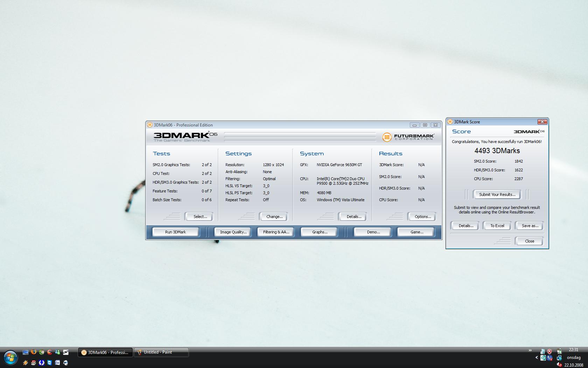The image size is (588, 368).
Task: Open the Graphs dialog
Action: [320, 232]
